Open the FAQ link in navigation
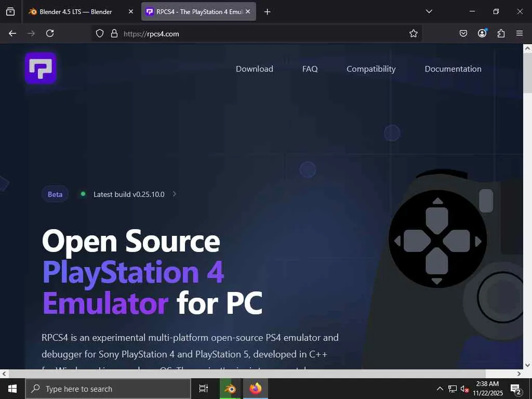Viewport: 532px width, 399px height. [x=310, y=69]
